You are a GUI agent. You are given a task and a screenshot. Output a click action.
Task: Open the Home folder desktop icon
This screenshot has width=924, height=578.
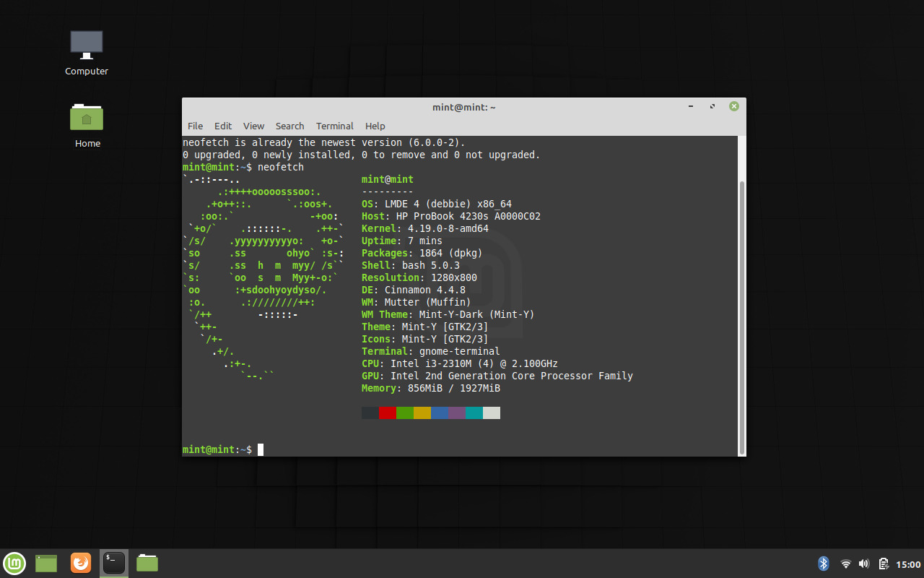click(87, 125)
